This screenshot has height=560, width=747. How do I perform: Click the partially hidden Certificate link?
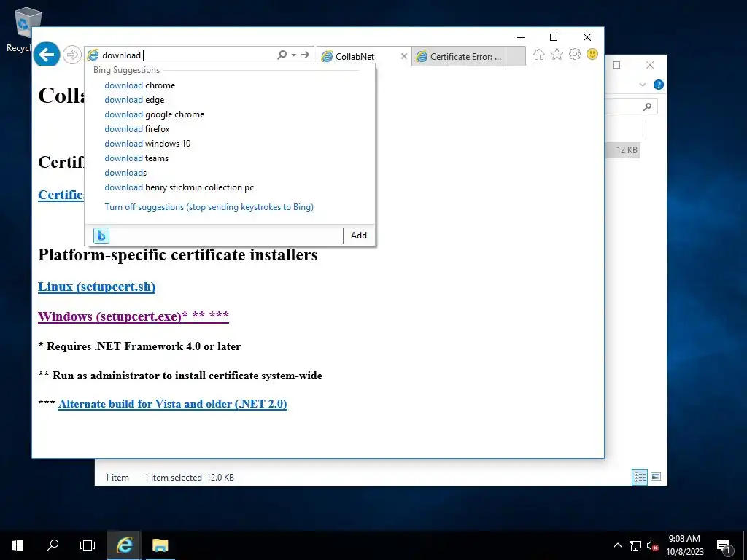[61, 195]
